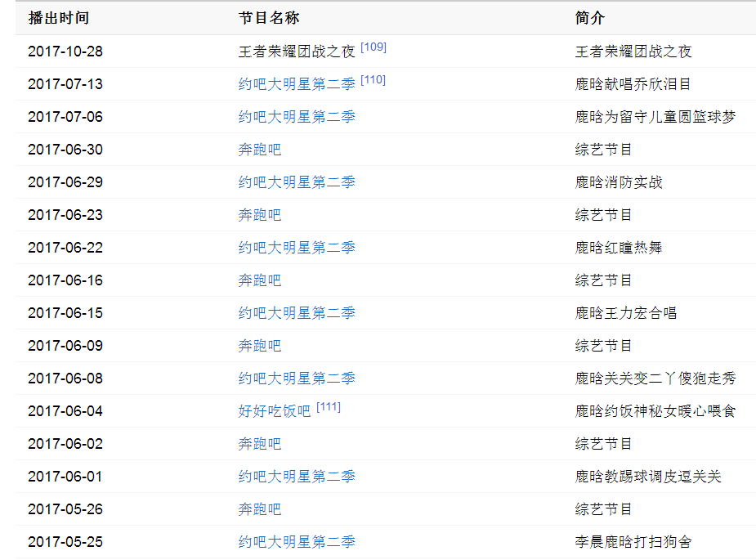Open 约吧大明星第二季 link in 2017-06-01 row
The image size is (756, 560).
pos(297,477)
